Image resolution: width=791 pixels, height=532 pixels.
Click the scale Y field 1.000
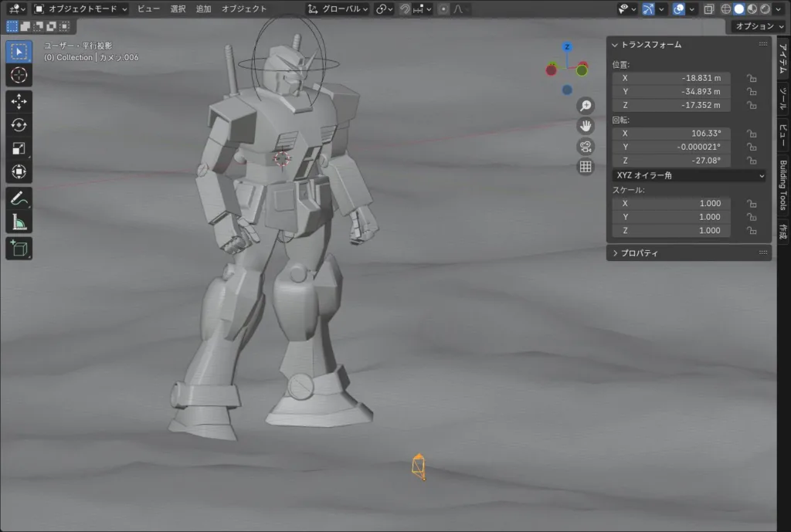(x=671, y=217)
